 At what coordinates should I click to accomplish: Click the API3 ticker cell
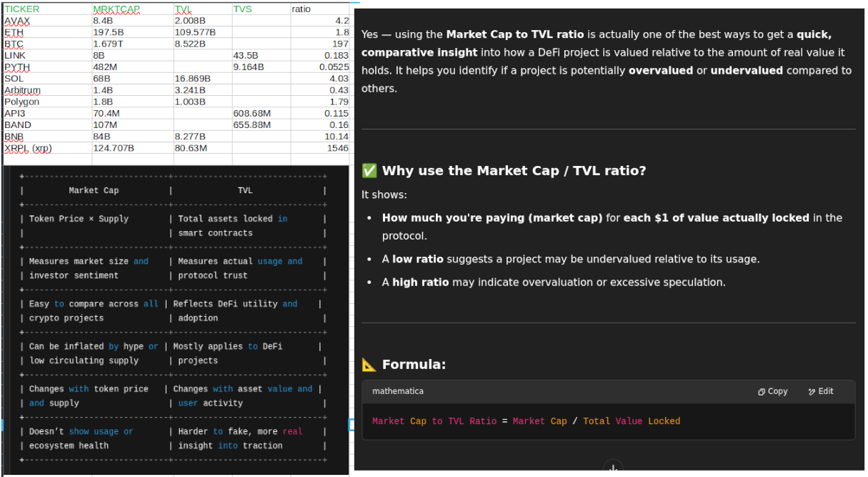click(47, 113)
